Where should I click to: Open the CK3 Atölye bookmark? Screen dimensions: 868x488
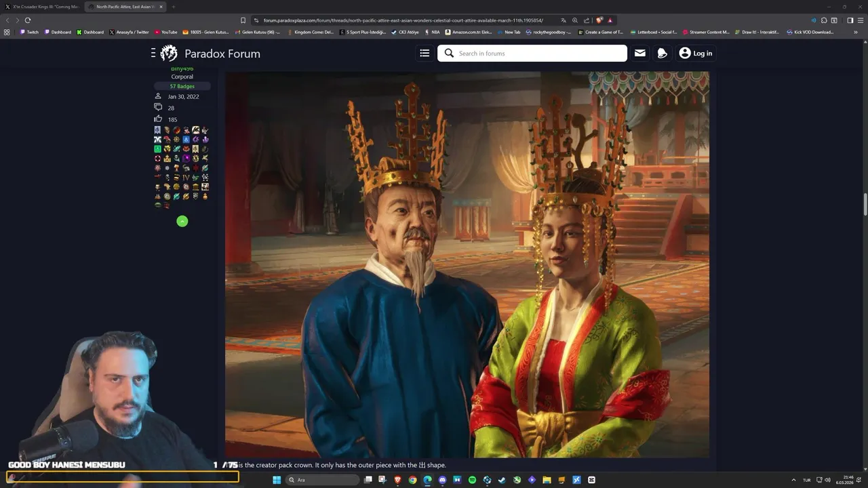[x=405, y=32]
